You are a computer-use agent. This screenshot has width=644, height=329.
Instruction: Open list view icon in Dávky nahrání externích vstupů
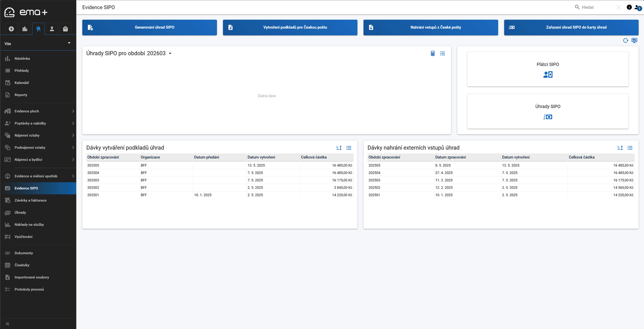[630, 148]
